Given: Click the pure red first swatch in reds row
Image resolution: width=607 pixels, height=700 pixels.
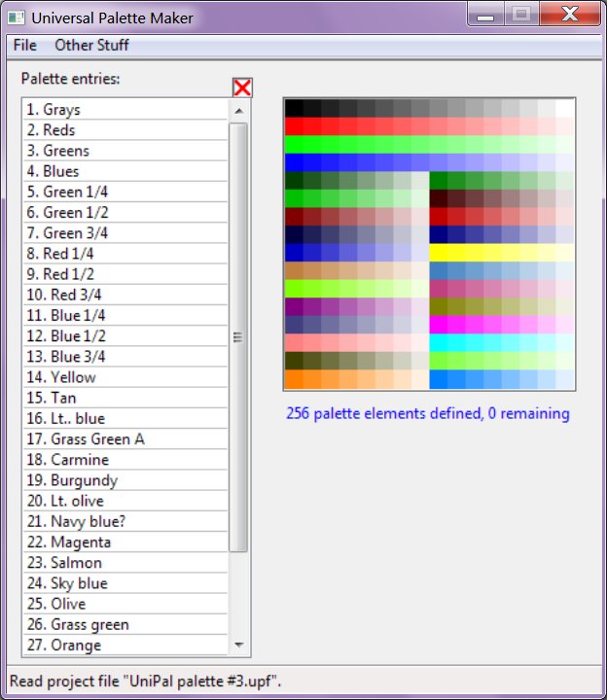Looking at the screenshot, I should pos(294,126).
